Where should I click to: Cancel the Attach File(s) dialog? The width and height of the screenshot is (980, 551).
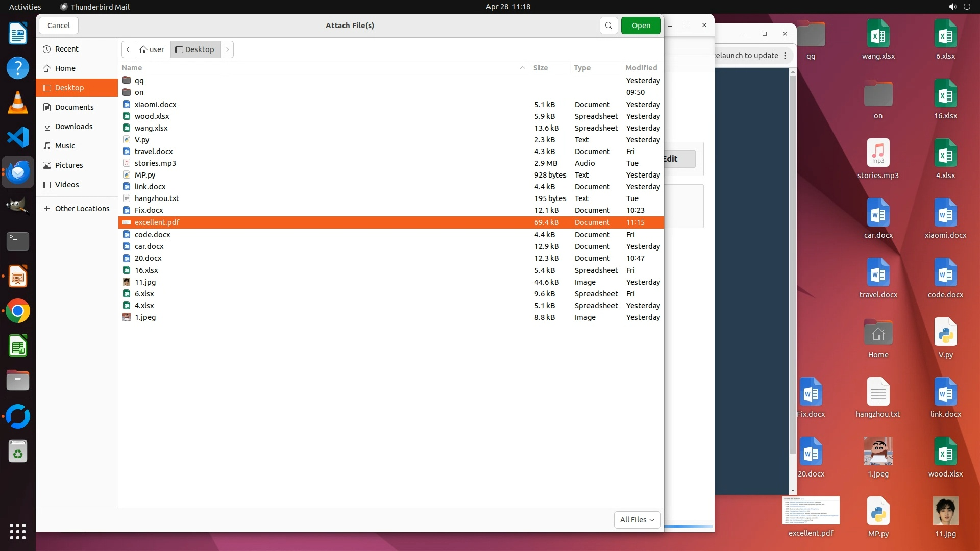coord(58,26)
